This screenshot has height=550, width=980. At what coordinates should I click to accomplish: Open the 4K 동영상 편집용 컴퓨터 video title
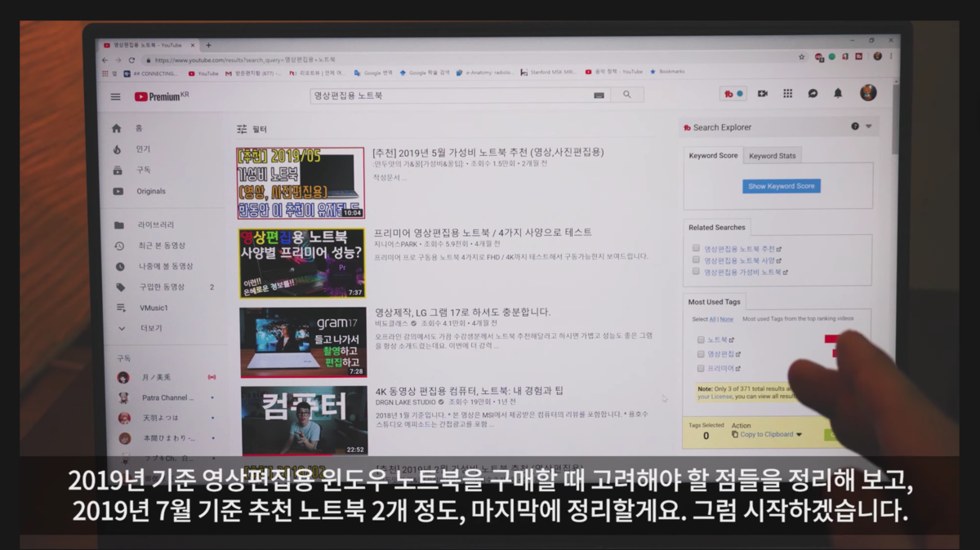coord(469,391)
